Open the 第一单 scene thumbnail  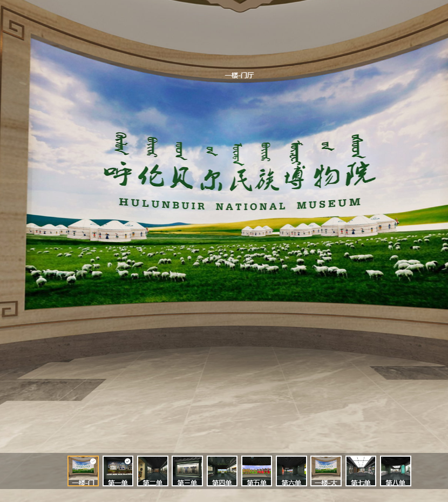click(118, 471)
